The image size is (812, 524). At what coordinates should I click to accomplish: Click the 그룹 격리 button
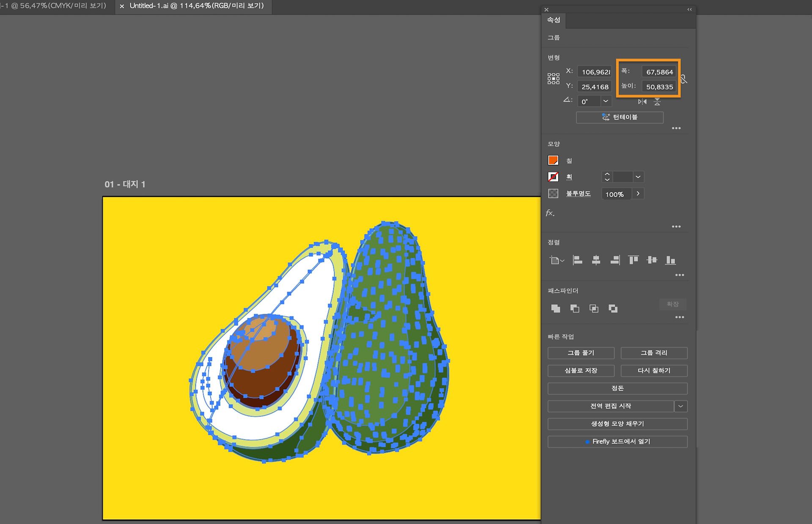coord(654,353)
